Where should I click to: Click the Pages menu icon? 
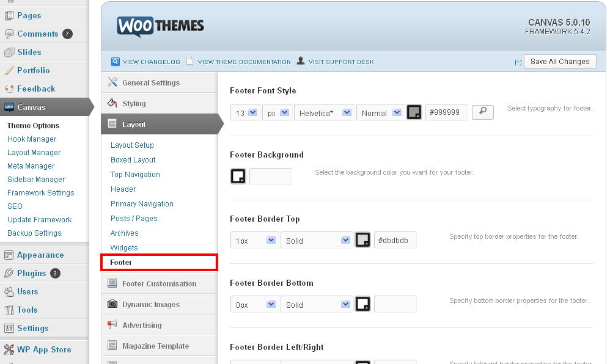9,15
